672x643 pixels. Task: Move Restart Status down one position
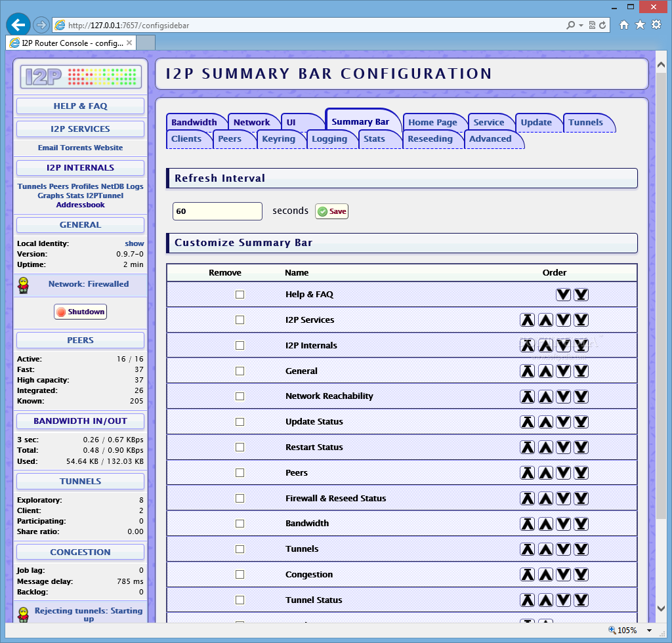pyautogui.click(x=563, y=447)
